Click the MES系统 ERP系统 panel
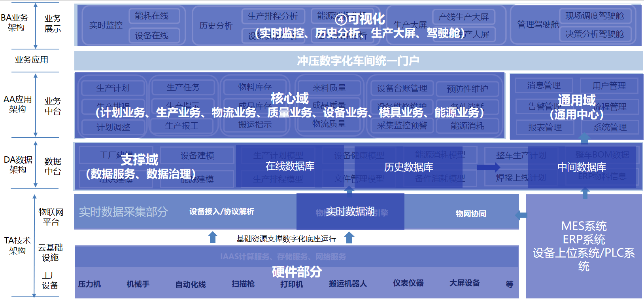644x300 pixels. point(584,245)
